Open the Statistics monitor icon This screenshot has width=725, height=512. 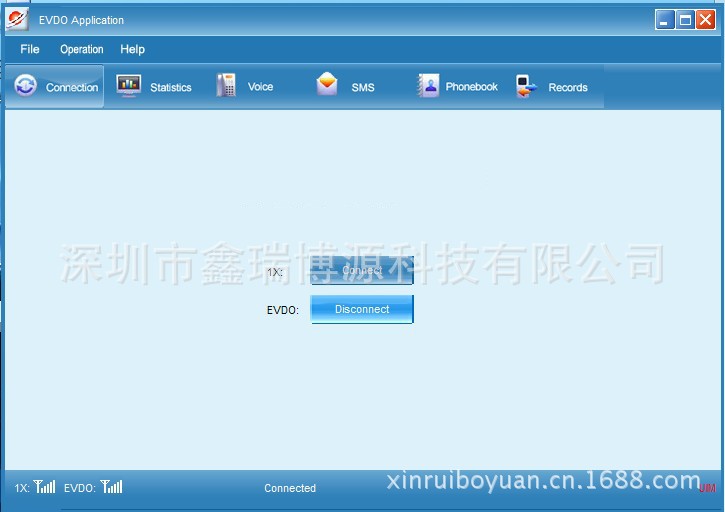(x=129, y=86)
